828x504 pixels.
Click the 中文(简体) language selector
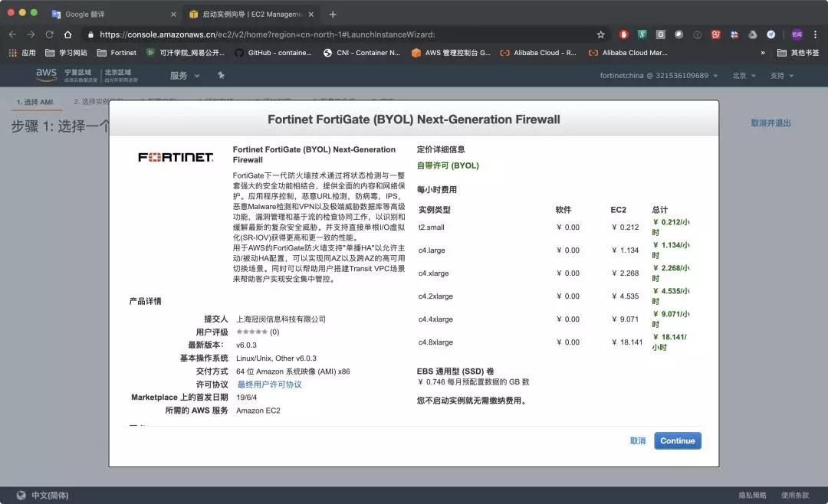(x=50, y=495)
